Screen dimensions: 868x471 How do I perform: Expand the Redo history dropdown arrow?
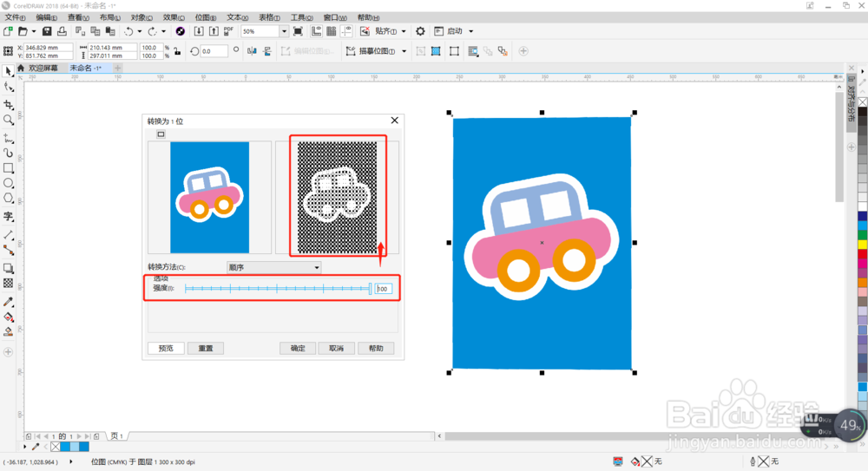click(x=163, y=31)
